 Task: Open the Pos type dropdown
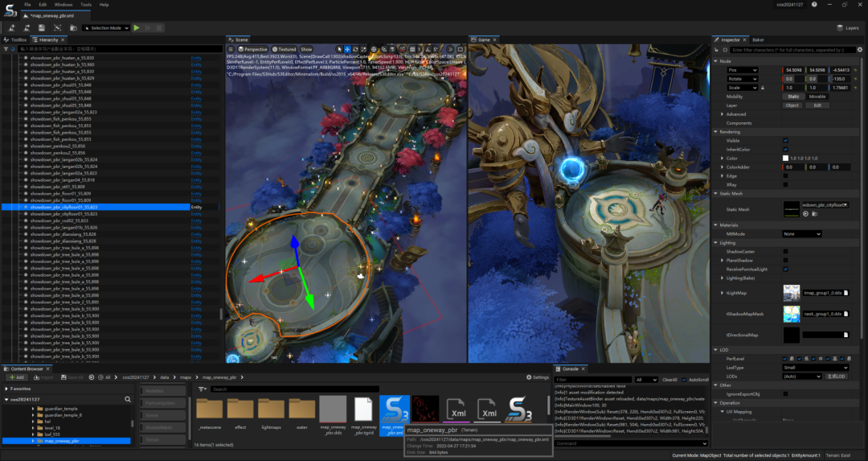tap(743, 70)
